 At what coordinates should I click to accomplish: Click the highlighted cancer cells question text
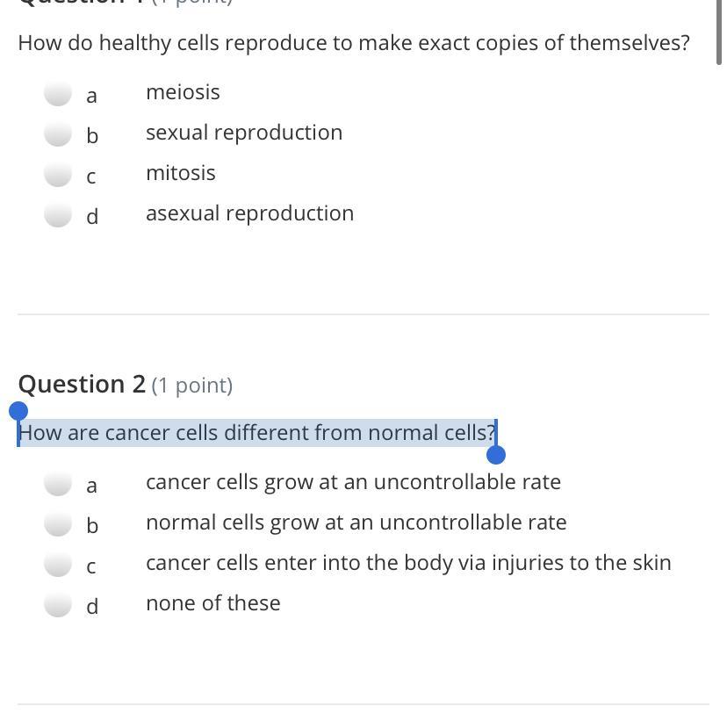coord(257,433)
